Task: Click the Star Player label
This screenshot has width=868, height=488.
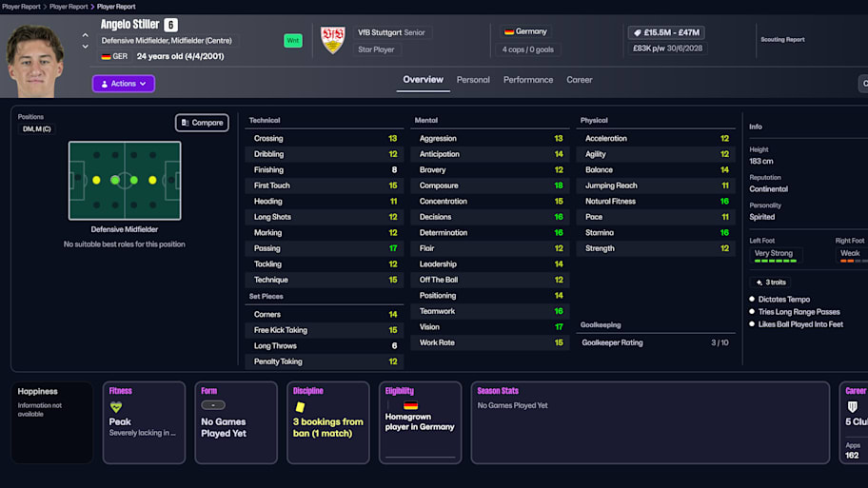Action: point(376,49)
